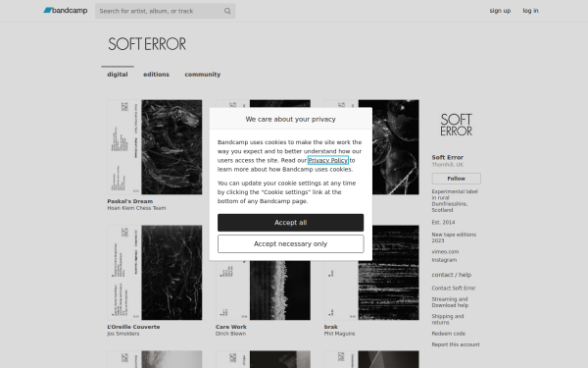Accept all cookies
This screenshot has width=588, height=368.
click(290, 223)
